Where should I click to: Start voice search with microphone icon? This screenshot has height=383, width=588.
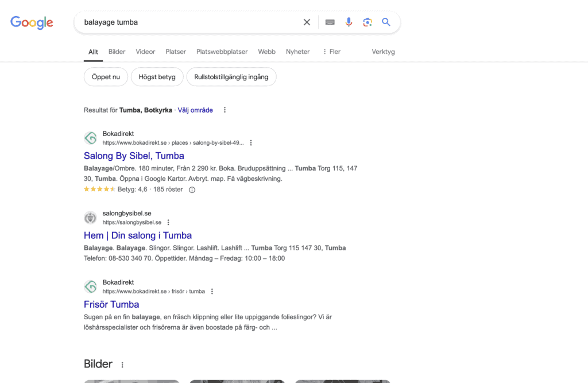click(x=349, y=22)
